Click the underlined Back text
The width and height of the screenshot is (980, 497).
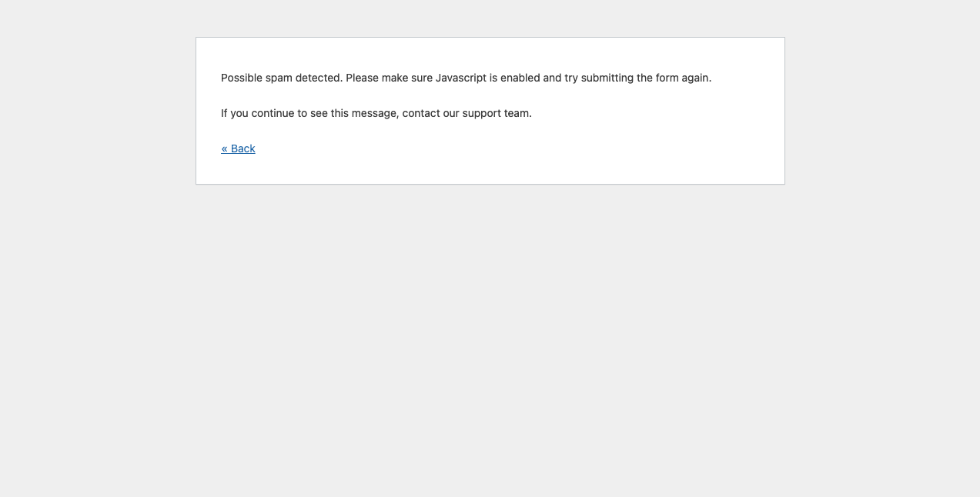point(243,148)
